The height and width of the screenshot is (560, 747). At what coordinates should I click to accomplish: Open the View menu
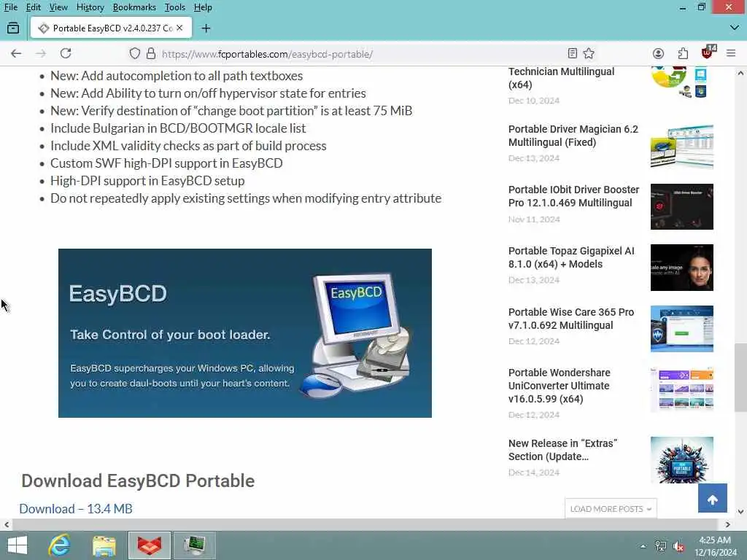[x=58, y=7]
